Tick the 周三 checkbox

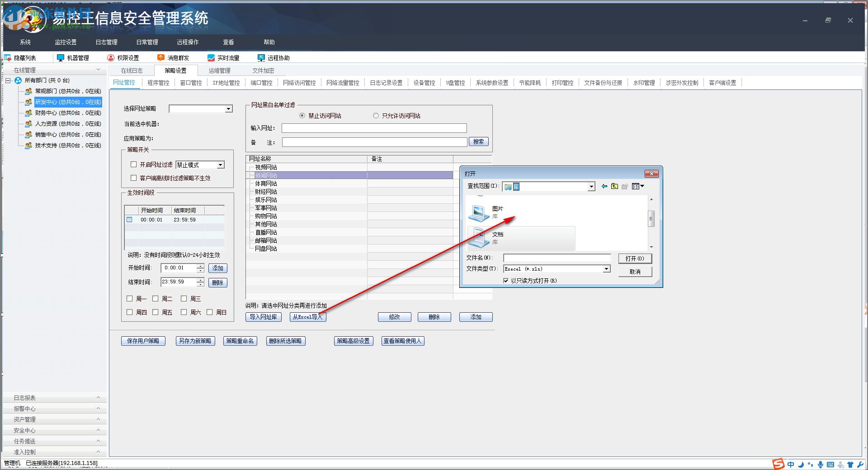tap(184, 299)
